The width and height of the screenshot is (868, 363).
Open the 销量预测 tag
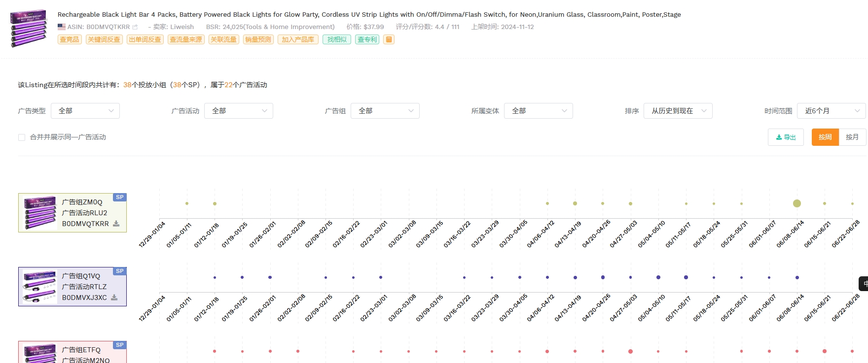click(258, 39)
